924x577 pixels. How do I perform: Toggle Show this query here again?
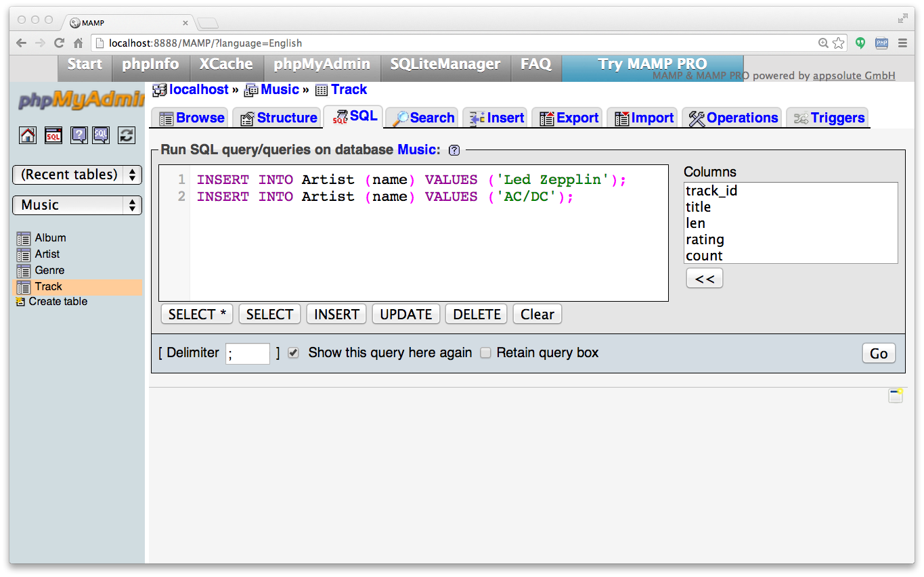[293, 353]
